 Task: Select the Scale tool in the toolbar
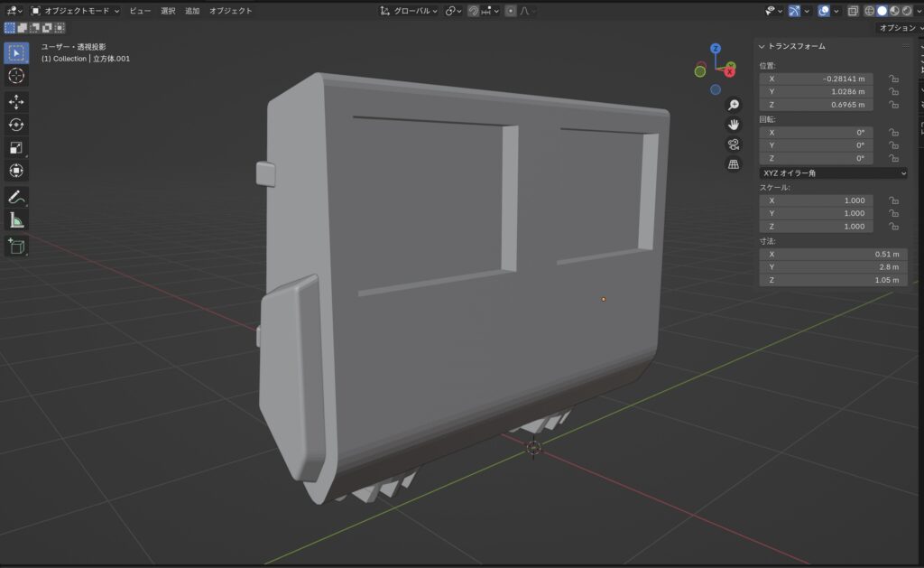[16, 147]
